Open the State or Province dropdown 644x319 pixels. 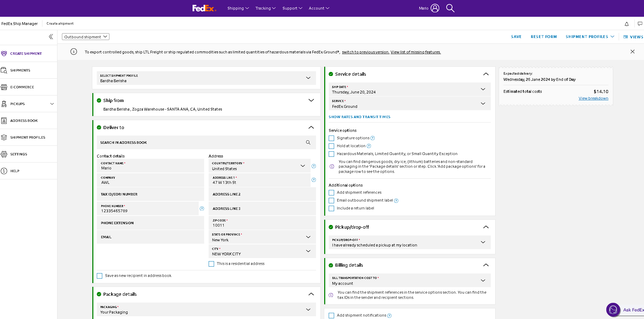click(262, 237)
